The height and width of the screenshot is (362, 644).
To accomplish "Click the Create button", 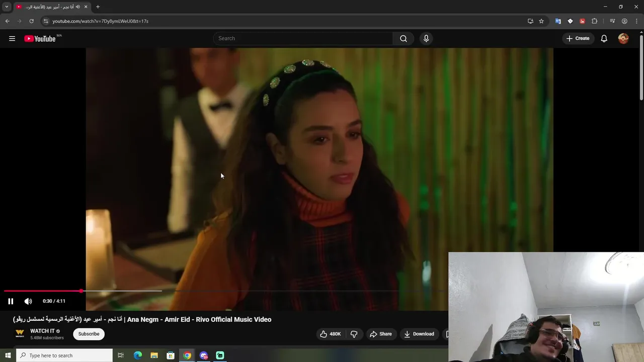I will [578, 38].
